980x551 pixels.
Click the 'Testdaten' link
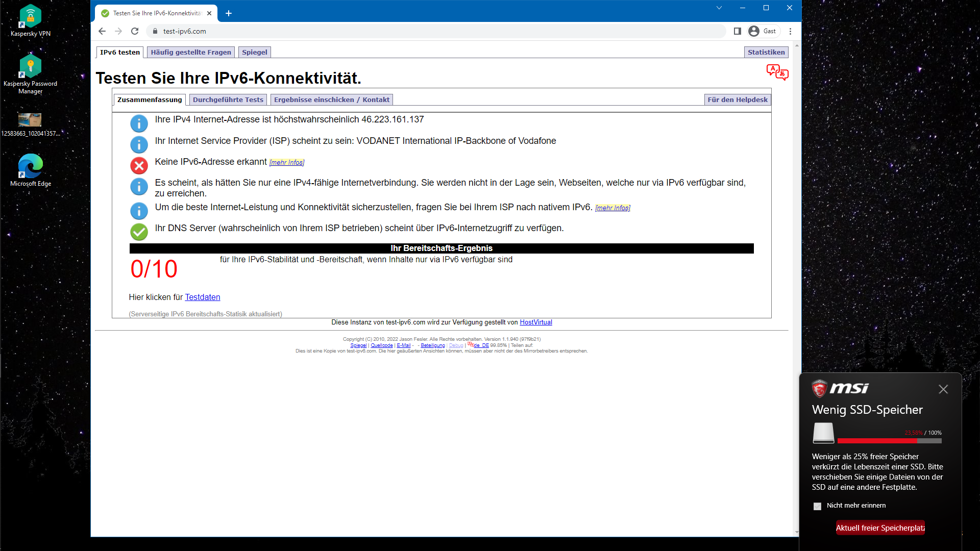(x=202, y=297)
